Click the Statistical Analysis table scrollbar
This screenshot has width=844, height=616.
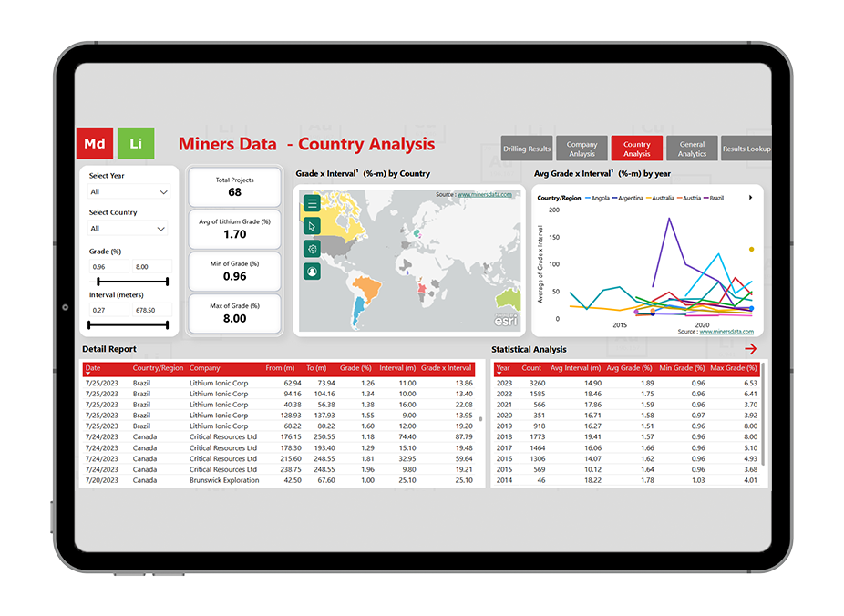click(x=763, y=415)
